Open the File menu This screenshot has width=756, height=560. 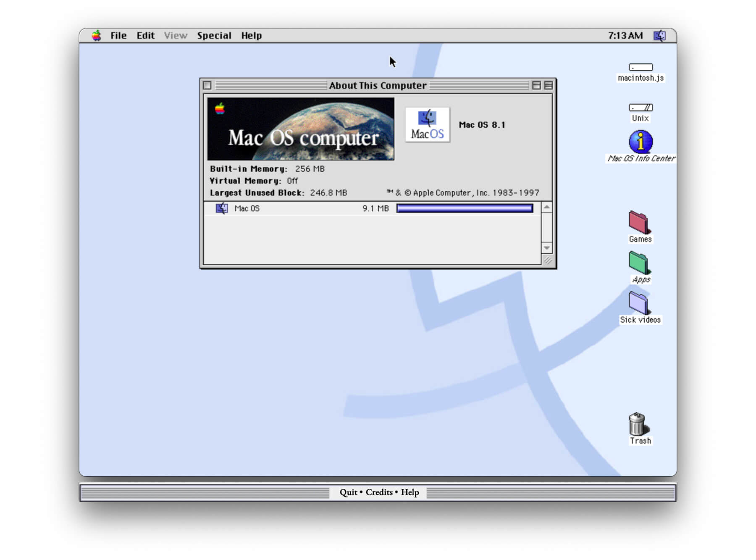(118, 36)
